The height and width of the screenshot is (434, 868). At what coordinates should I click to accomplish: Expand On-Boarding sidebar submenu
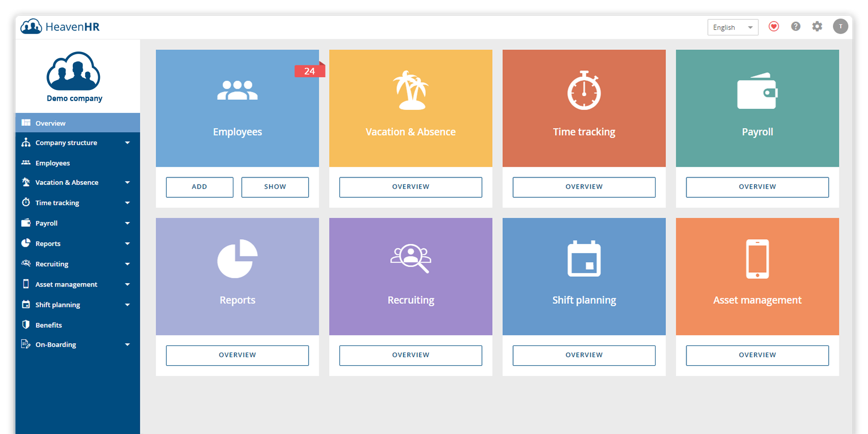(x=127, y=344)
